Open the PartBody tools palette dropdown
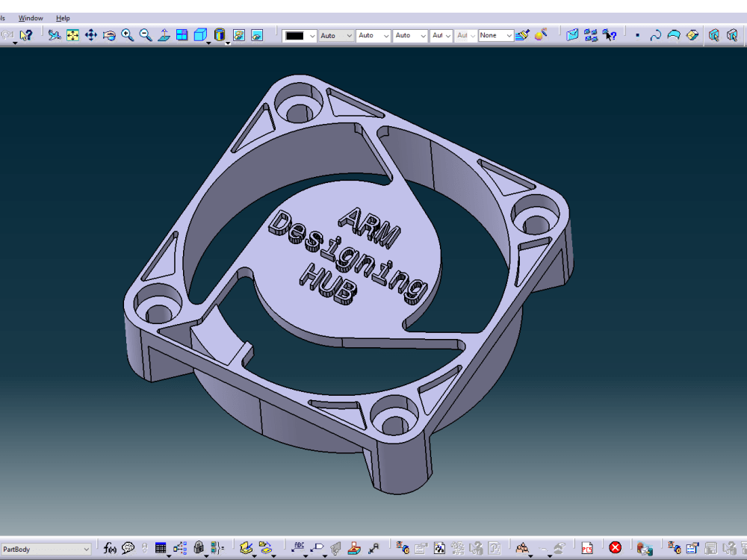 (x=88, y=547)
